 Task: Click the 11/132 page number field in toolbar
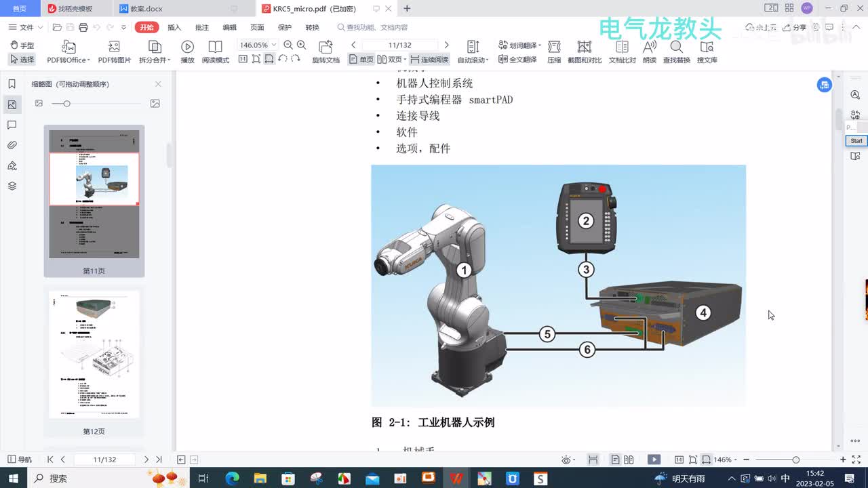400,45
